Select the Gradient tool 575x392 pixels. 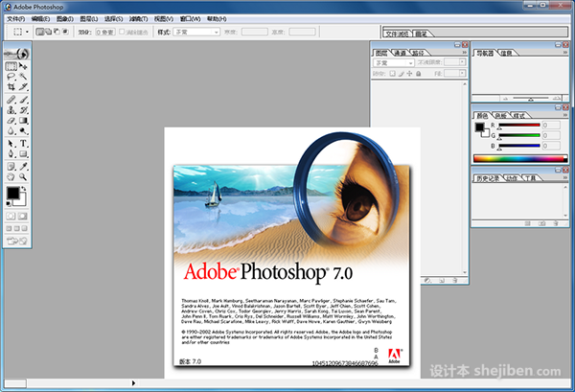tap(23, 120)
